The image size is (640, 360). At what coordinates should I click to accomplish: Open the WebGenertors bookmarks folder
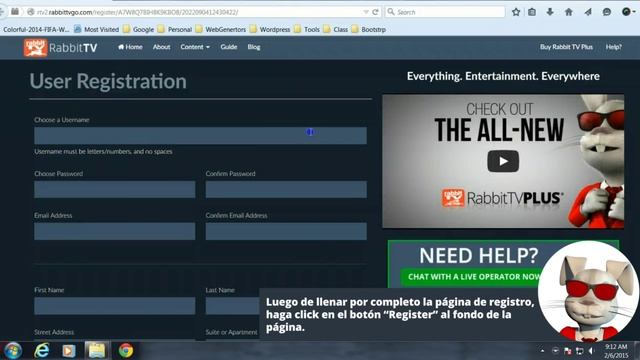coord(220,29)
